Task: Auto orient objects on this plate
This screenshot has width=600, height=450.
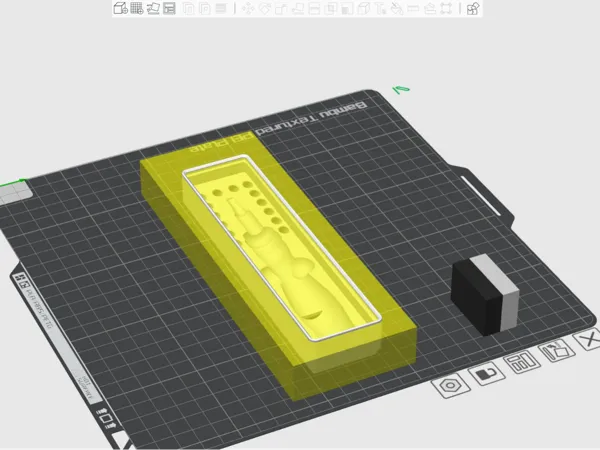Action: click(x=556, y=350)
